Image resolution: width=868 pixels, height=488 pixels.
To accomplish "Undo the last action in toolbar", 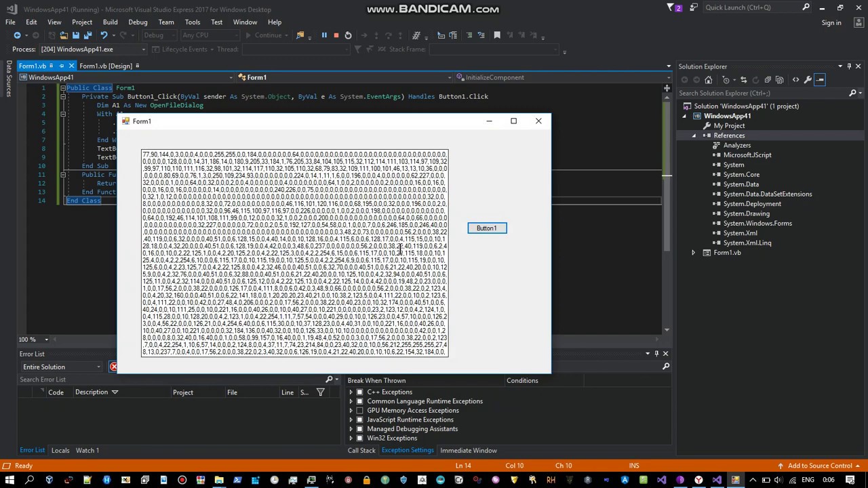I will tap(104, 35).
